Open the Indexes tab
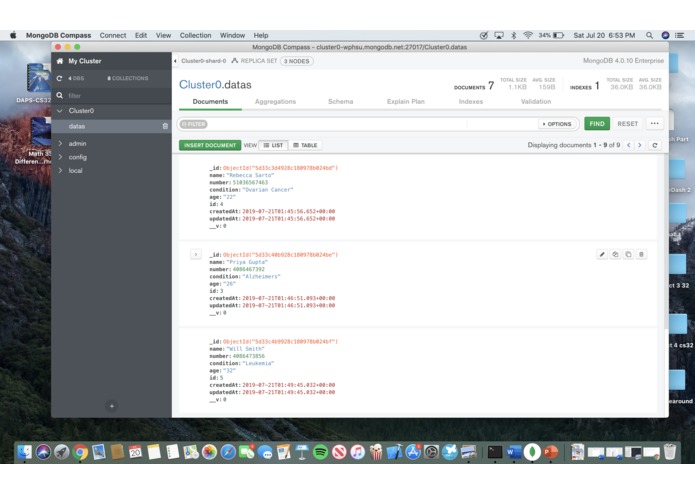 pyautogui.click(x=471, y=101)
